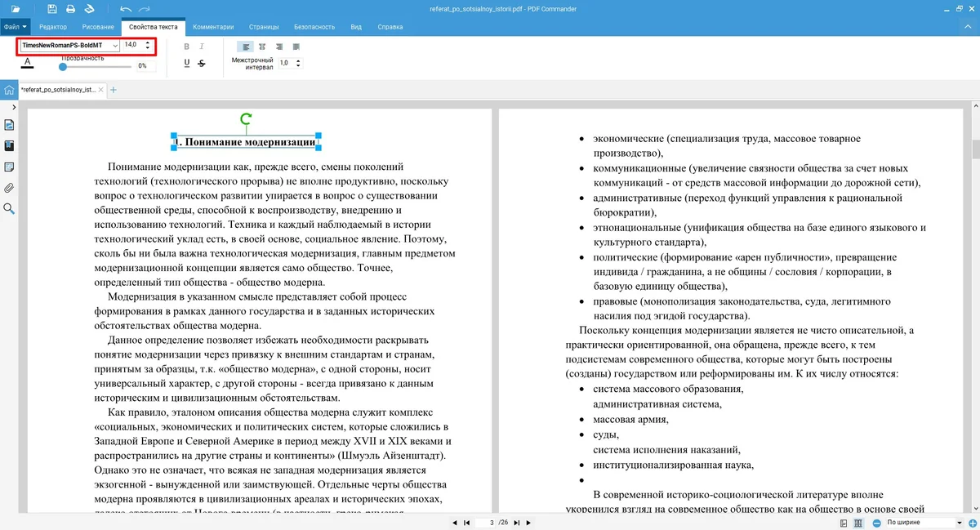Open the bookmarks panel in sidebar

(x=9, y=146)
